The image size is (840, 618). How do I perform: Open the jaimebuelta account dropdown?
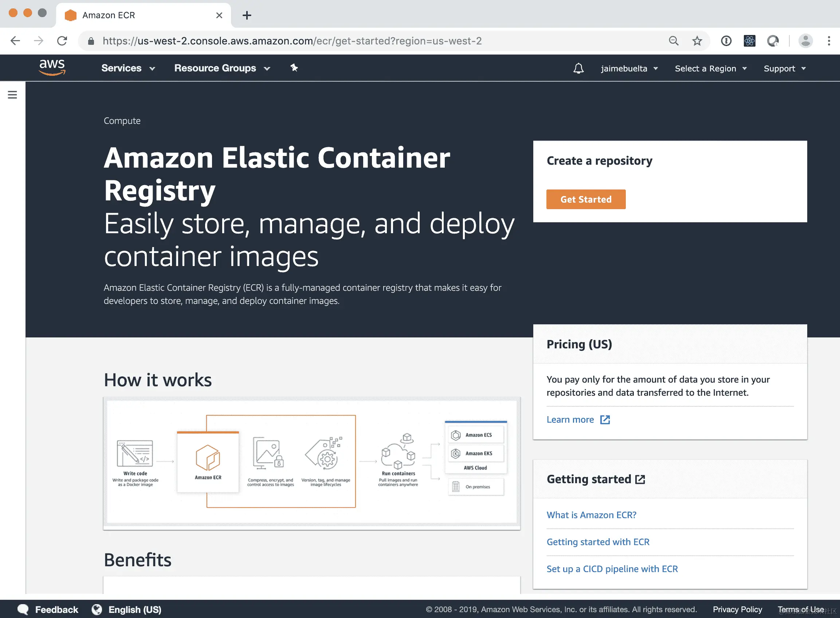629,69
